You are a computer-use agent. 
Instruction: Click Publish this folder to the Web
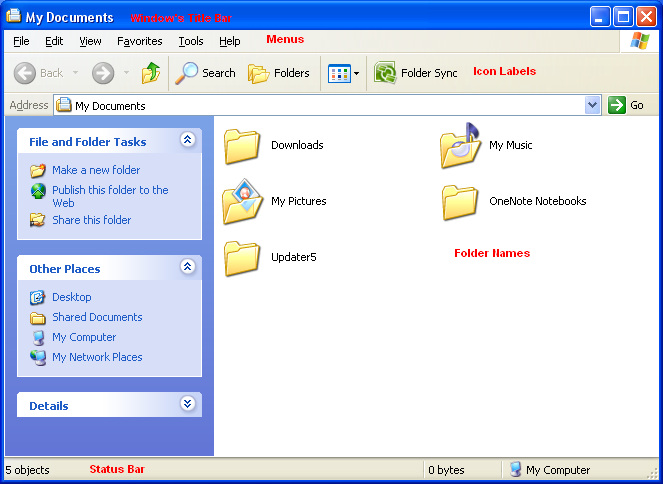(110, 196)
